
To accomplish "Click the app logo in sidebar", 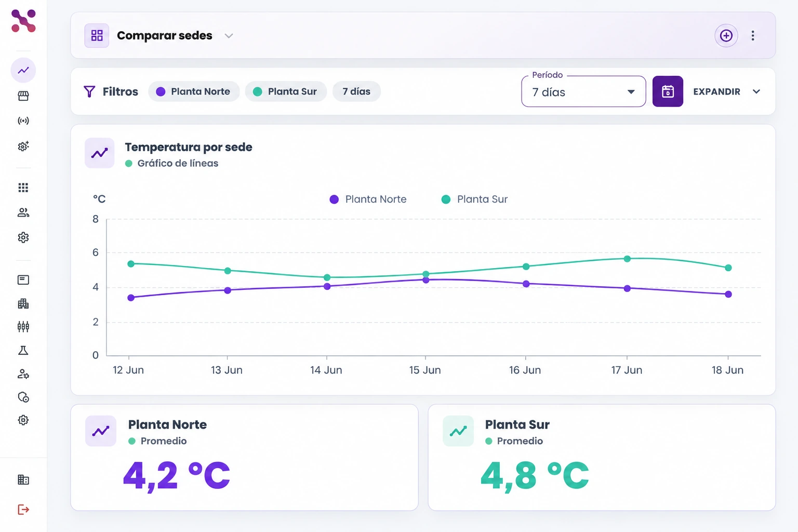I will (23, 21).
